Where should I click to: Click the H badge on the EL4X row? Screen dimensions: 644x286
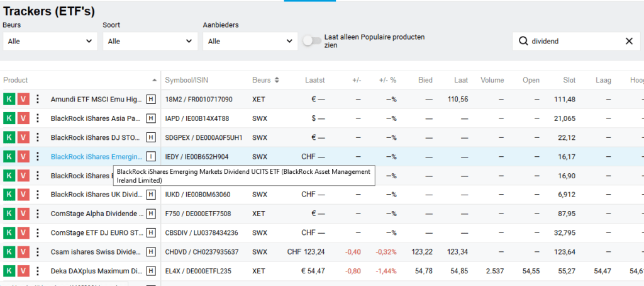(151, 271)
